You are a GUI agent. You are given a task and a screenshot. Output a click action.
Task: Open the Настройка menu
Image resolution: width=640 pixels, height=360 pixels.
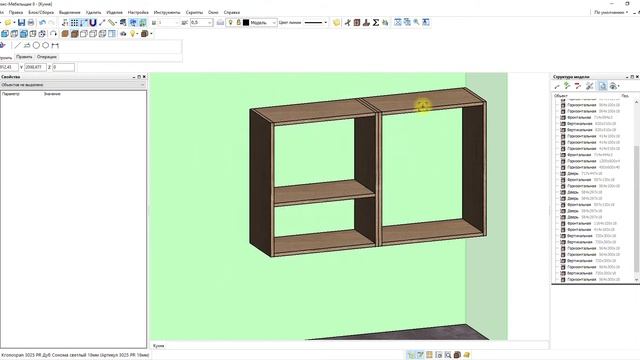[138, 13]
